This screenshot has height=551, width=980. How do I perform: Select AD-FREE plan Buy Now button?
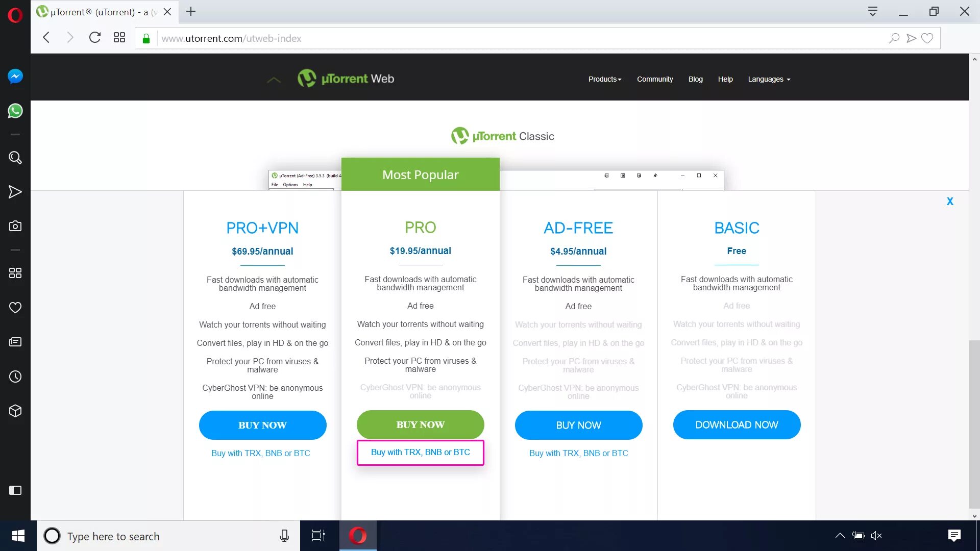[x=578, y=425]
